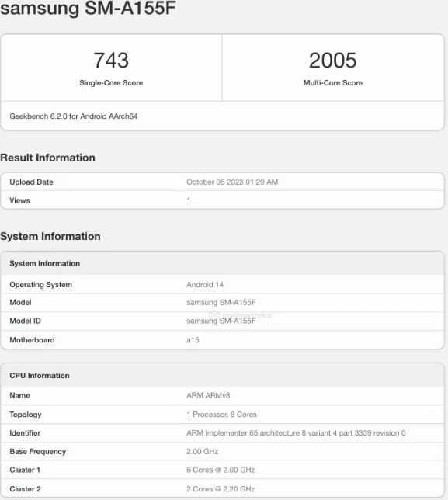Select the Operating System row label

pyautogui.click(x=41, y=285)
